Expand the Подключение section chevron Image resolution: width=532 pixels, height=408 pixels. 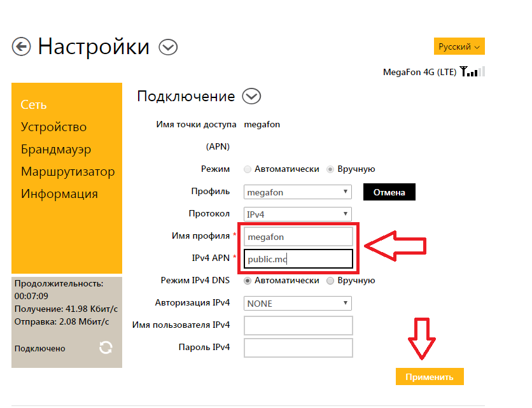(x=251, y=96)
